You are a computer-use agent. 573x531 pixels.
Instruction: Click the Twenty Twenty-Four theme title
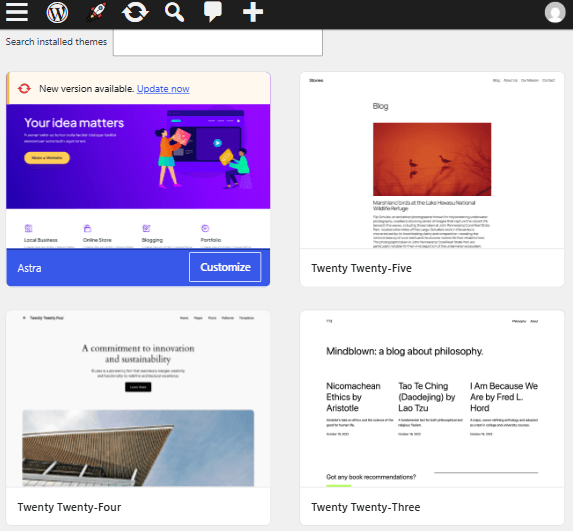[69, 507]
